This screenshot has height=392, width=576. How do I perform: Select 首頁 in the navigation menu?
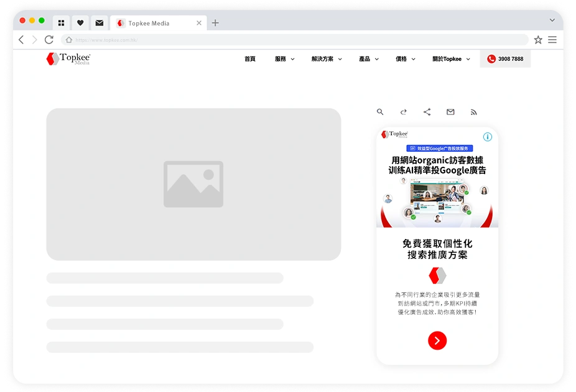coord(249,58)
